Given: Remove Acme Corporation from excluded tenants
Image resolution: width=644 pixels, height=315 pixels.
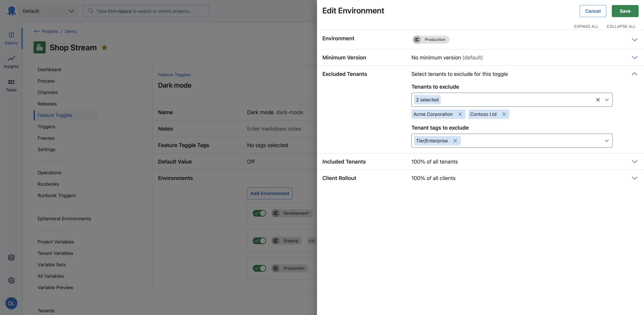Looking at the screenshot, I should (460, 114).
